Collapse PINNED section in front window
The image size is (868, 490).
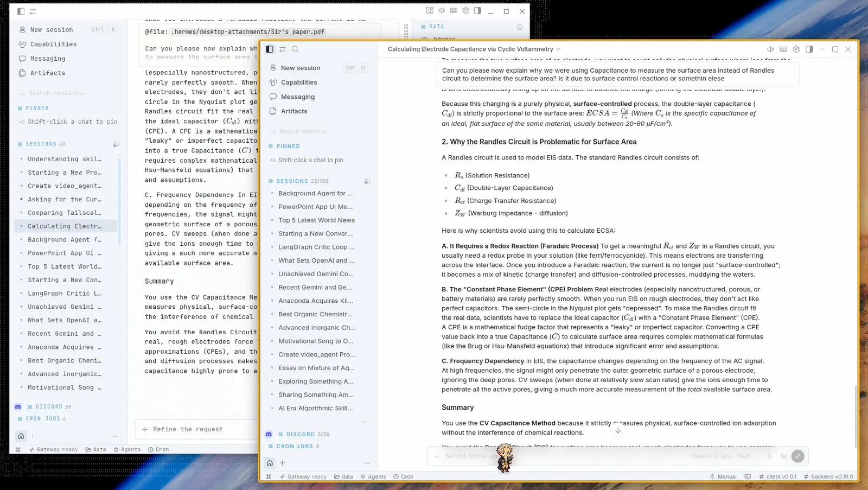coord(288,147)
